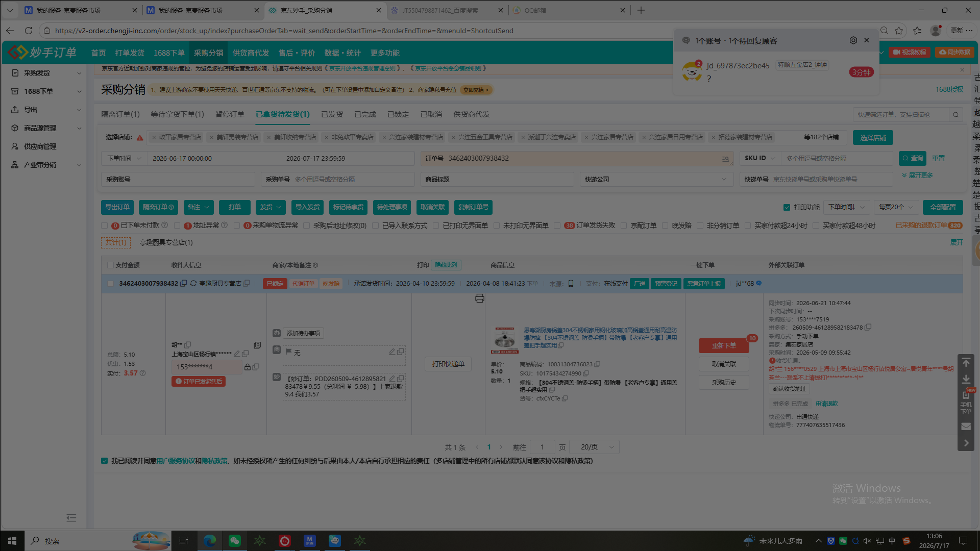
Task: Switch to the 已发货 tab
Action: [x=332, y=114]
